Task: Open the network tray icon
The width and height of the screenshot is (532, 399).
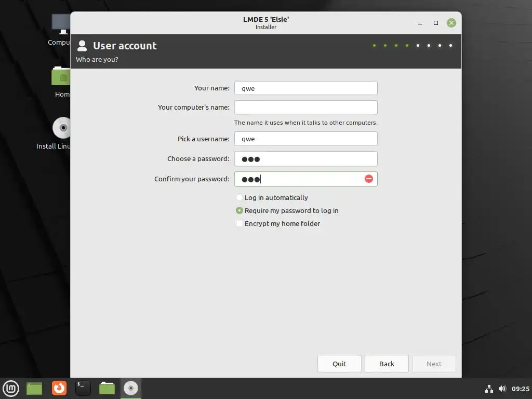Action: click(x=489, y=389)
